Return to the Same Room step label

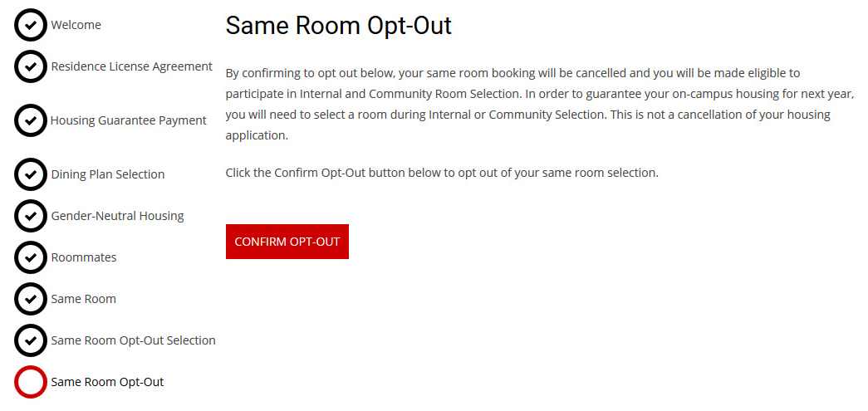pos(83,299)
